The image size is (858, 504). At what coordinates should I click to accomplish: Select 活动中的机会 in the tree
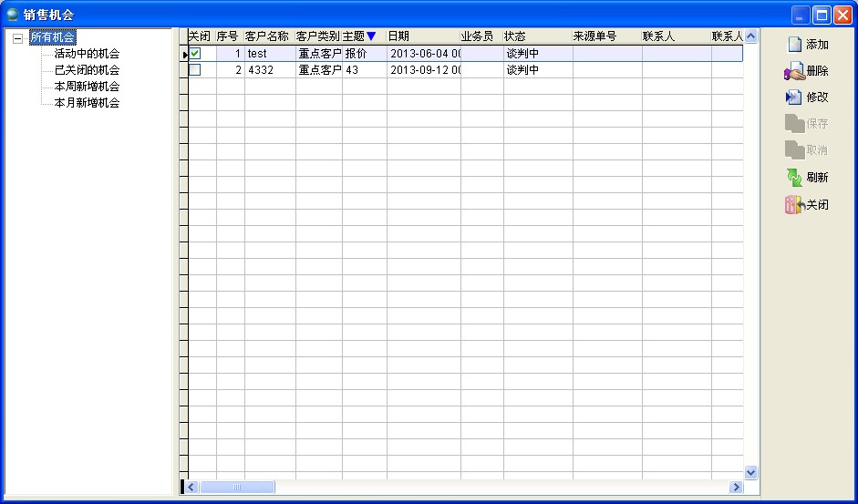(x=87, y=54)
